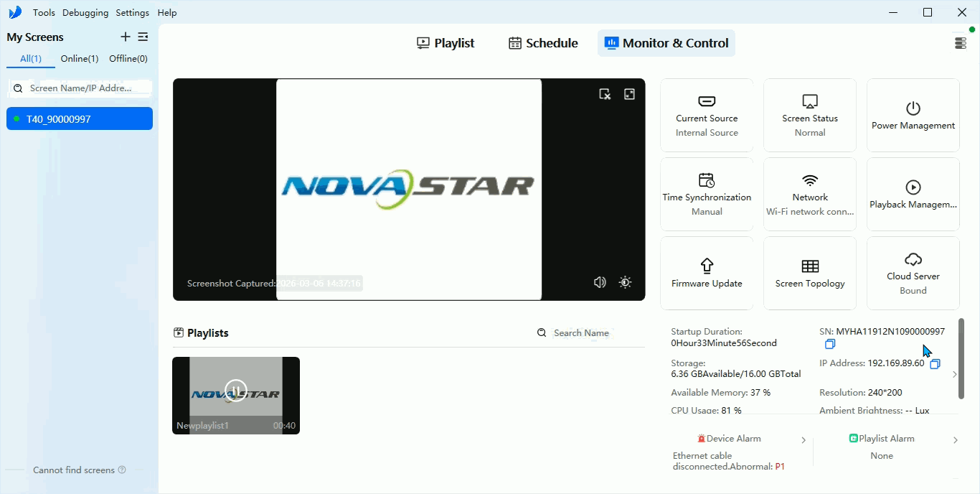Click the Resolution: 240*200 text
The width and height of the screenshot is (980, 494).
click(x=861, y=393)
